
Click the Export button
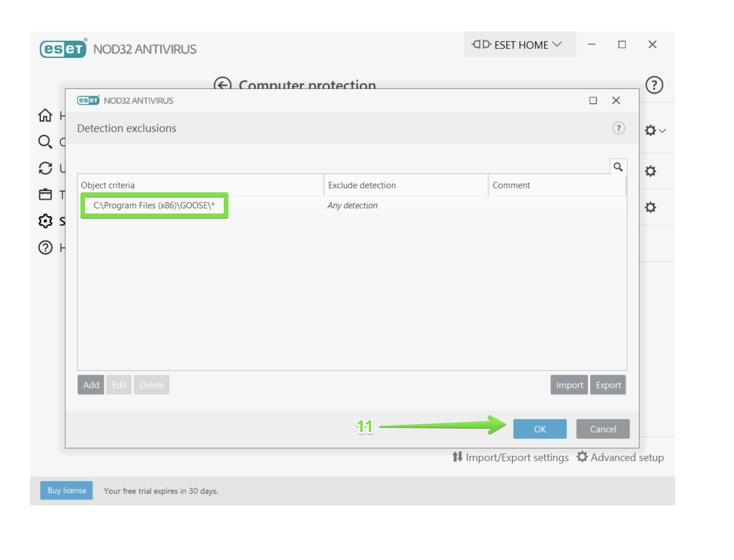pos(608,385)
